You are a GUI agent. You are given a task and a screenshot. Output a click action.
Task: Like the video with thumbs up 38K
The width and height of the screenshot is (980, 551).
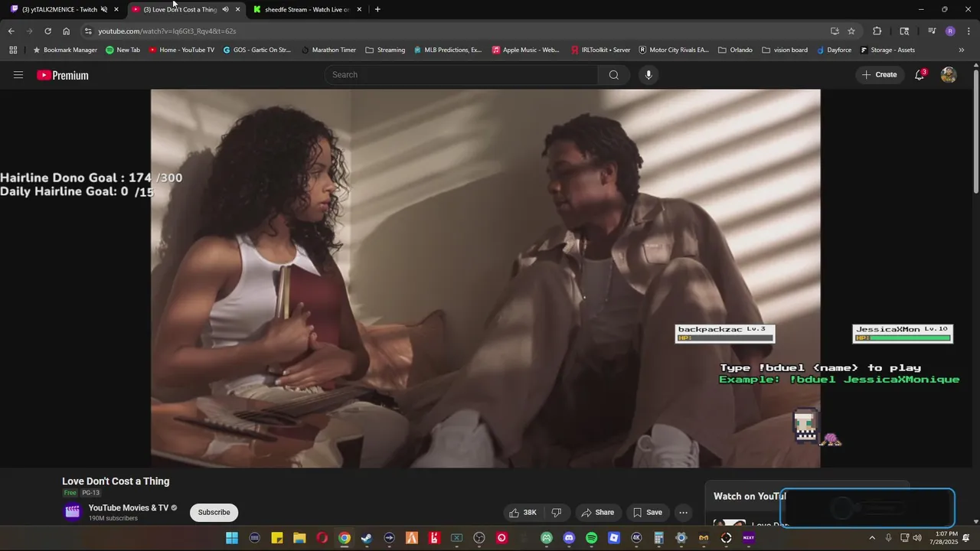(523, 513)
